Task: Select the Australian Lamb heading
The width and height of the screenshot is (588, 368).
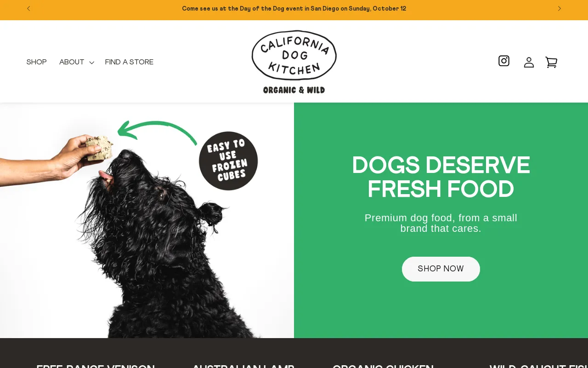Action: pos(243,366)
